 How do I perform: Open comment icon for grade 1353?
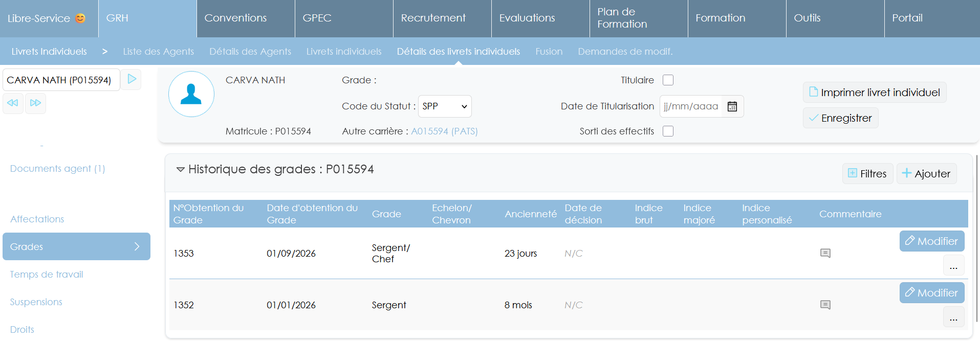825,253
